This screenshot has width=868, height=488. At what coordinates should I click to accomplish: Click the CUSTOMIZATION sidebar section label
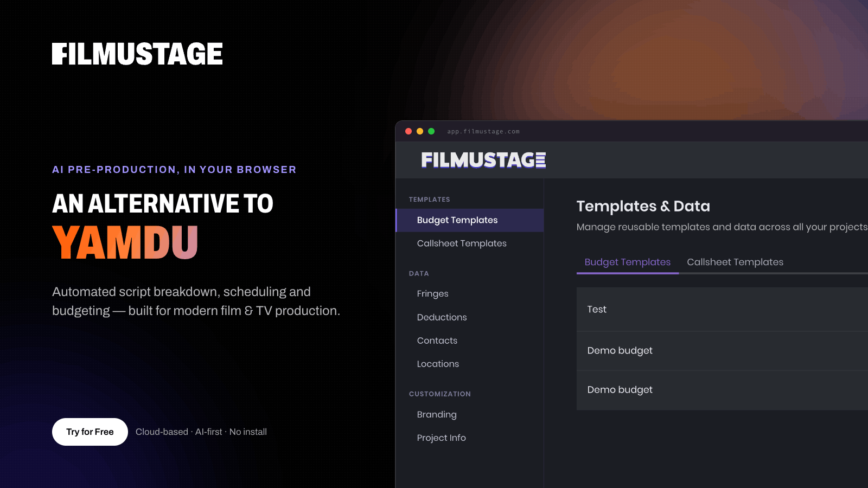[440, 394]
